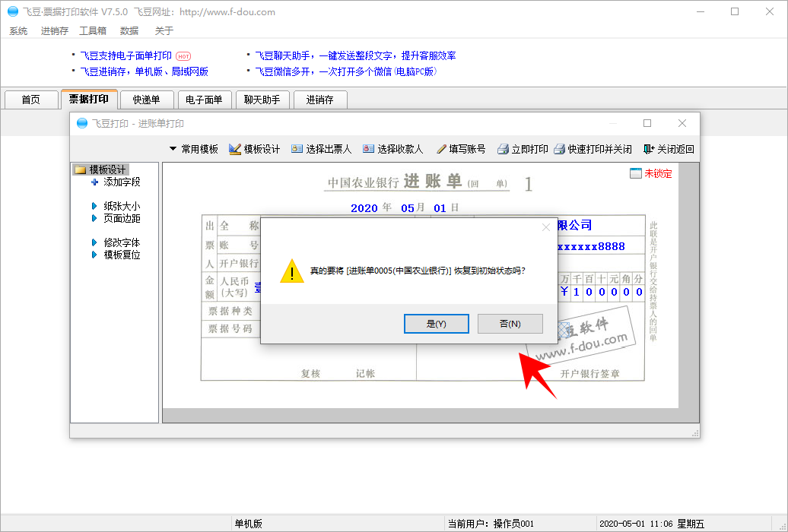Image resolution: width=788 pixels, height=532 pixels.
Task: Click account number ending xxxxxx8888
Action: [591, 247]
